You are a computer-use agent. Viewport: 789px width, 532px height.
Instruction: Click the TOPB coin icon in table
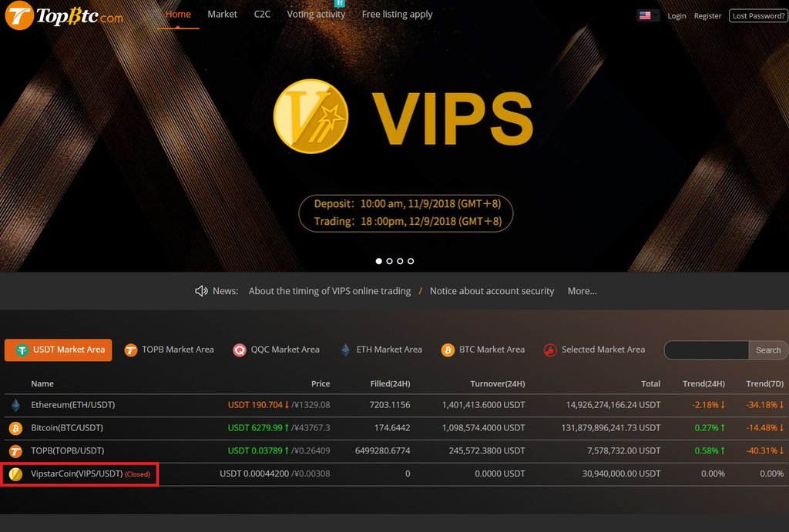click(x=15, y=451)
